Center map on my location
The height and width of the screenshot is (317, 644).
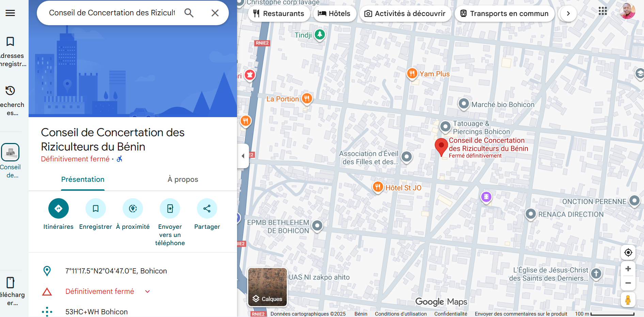628,252
